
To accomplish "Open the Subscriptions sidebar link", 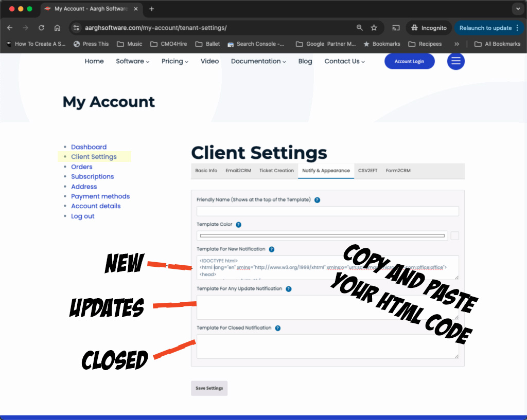I will click(x=92, y=176).
